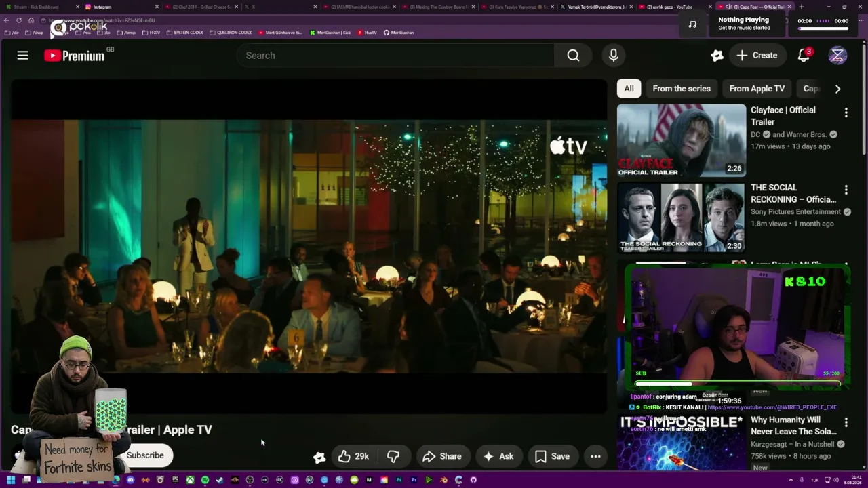Click the sparkle icon beside the like button
The height and width of the screenshot is (488, 868).
(x=319, y=457)
